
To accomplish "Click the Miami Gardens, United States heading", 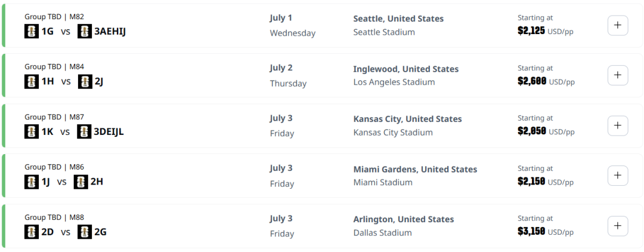I will (415, 169).
